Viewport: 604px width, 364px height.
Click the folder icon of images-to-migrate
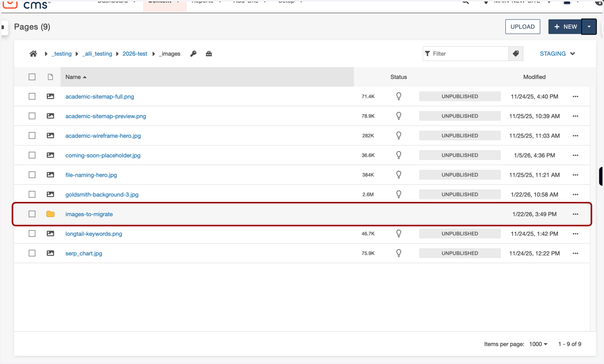(x=50, y=214)
